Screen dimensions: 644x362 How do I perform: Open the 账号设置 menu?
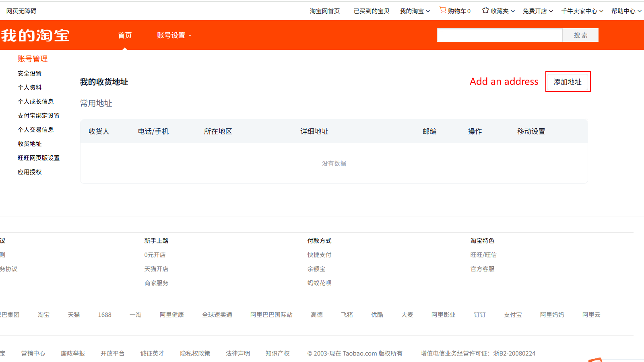pyautogui.click(x=174, y=35)
